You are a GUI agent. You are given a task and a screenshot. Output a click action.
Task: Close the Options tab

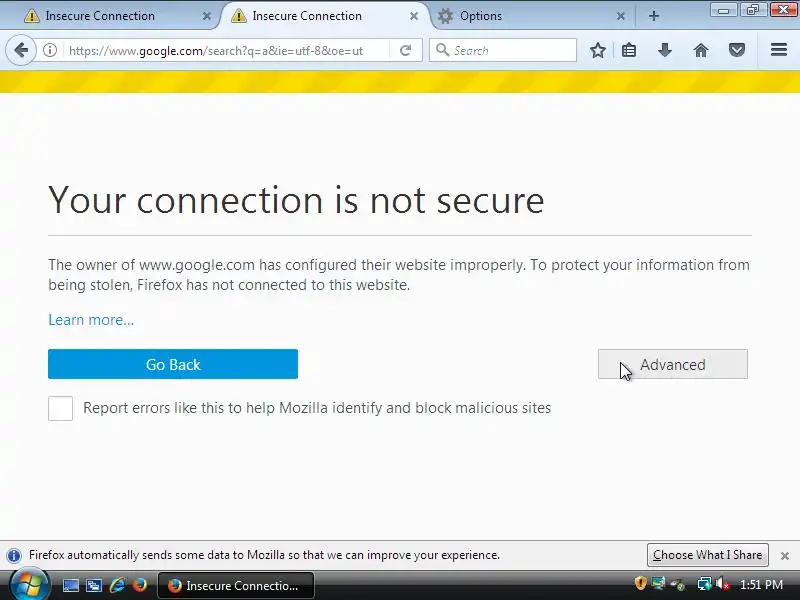click(x=620, y=16)
